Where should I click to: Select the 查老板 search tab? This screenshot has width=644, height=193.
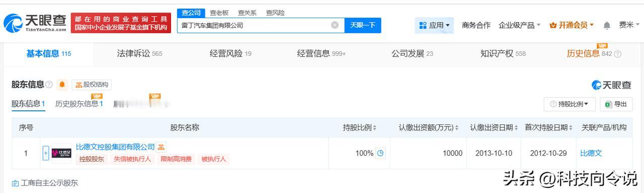(219, 13)
